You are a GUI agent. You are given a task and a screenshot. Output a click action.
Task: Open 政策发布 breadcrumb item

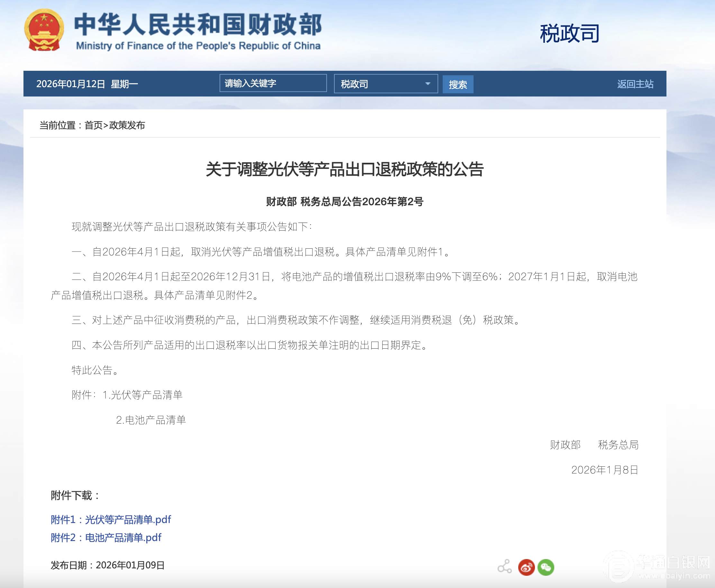(127, 125)
